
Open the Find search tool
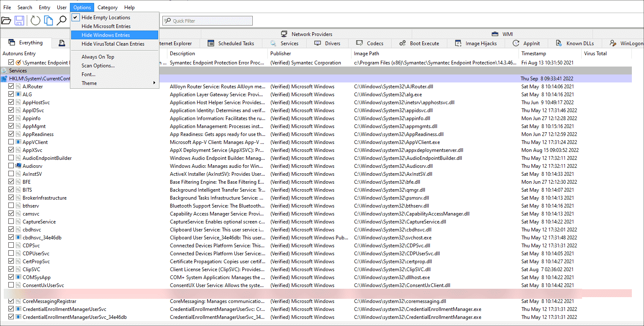click(x=62, y=20)
